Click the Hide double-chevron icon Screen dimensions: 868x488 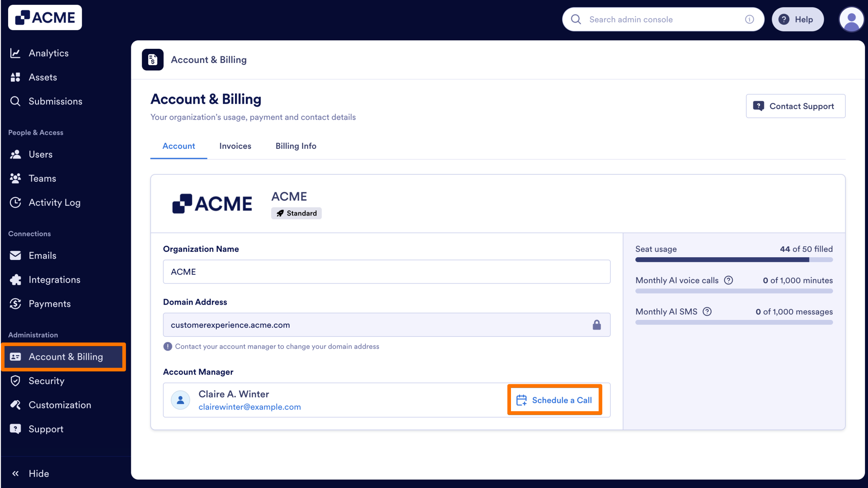pos(15,474)
